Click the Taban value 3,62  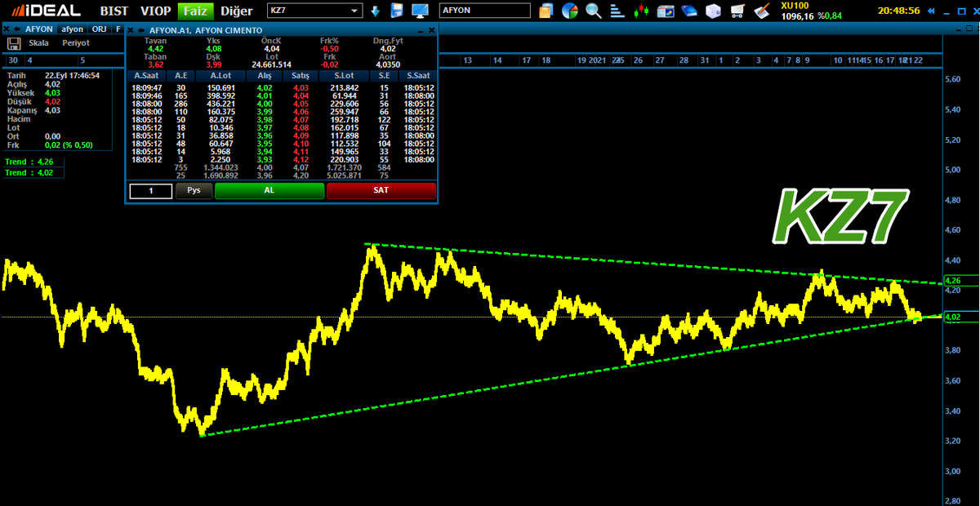(x=155, y=64)
